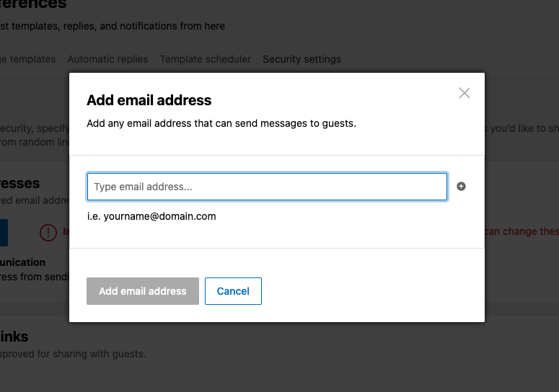Click the 'approved for sharing with guests' text
The width and height of the screenshot is (559, 392).
tap(73, 354)
